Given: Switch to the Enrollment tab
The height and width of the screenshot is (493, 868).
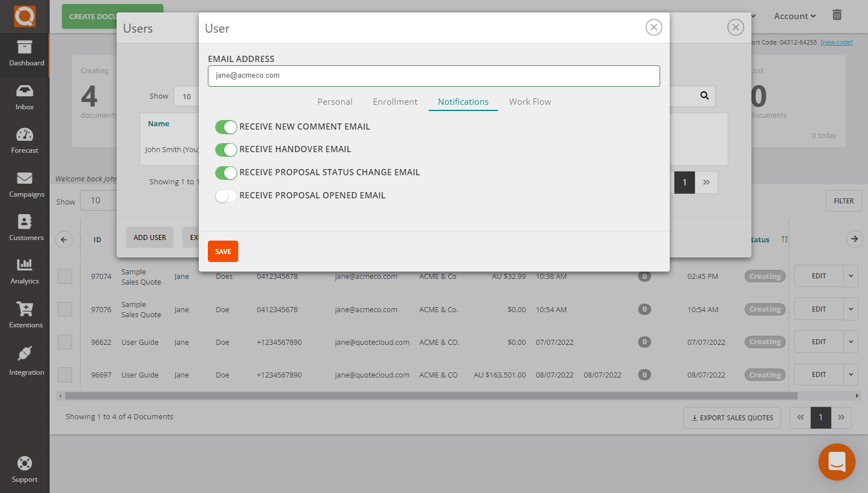Looking at the screenshot, I should coord(395,102).
